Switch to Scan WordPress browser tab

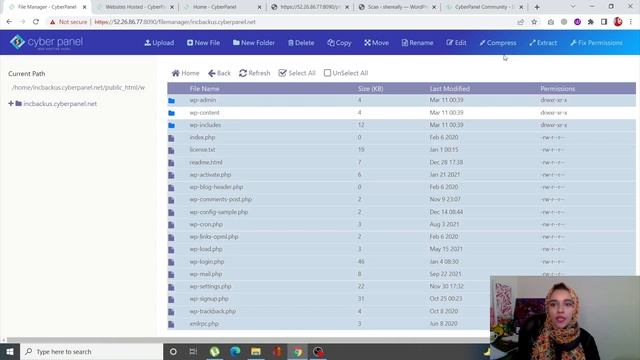[398, 7]
